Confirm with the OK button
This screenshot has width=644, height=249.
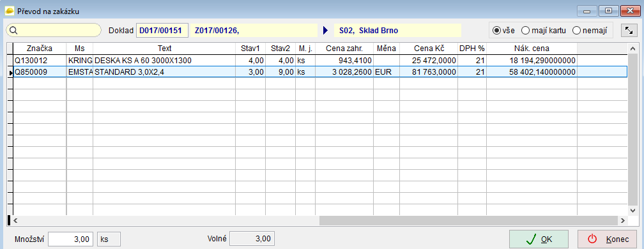[539, 239]
